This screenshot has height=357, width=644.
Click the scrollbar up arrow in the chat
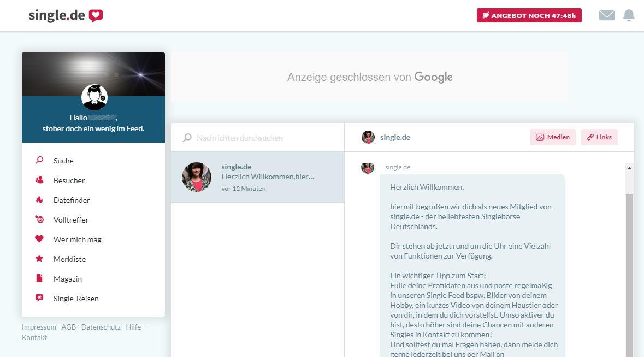click(629, 168)
